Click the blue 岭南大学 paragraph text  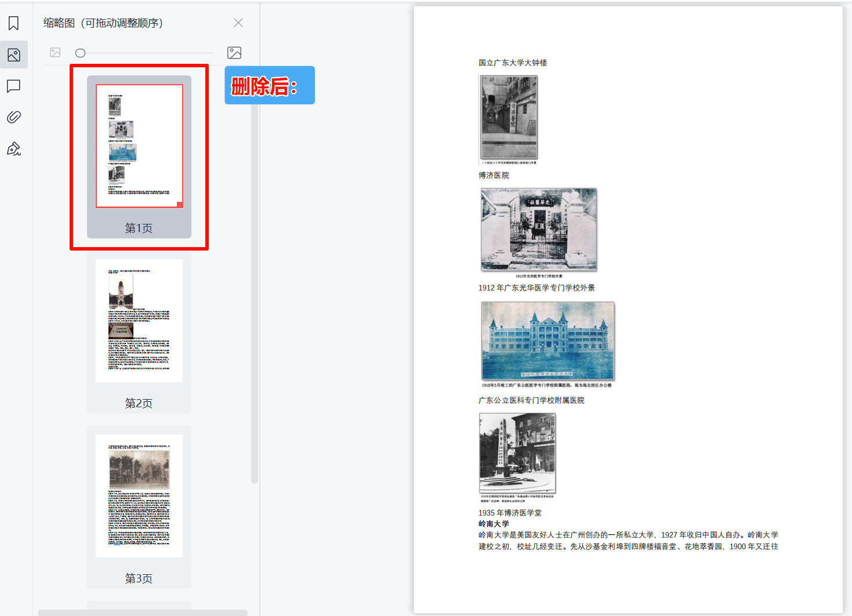[x=626, y=540]
